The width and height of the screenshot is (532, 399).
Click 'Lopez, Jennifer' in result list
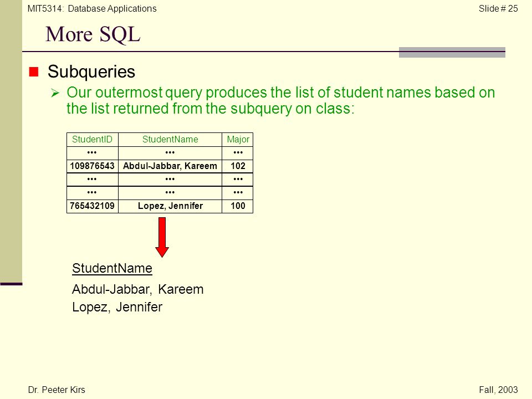117,307
